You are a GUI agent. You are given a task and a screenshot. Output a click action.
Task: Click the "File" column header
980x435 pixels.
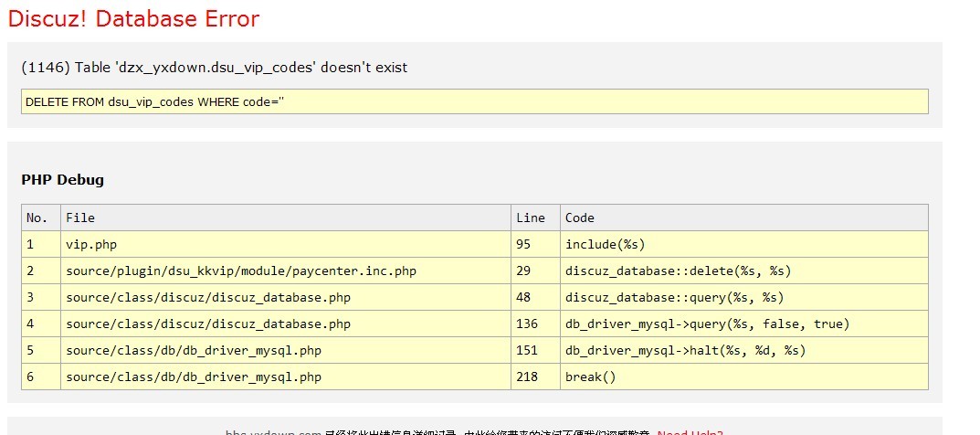(80, 217)
